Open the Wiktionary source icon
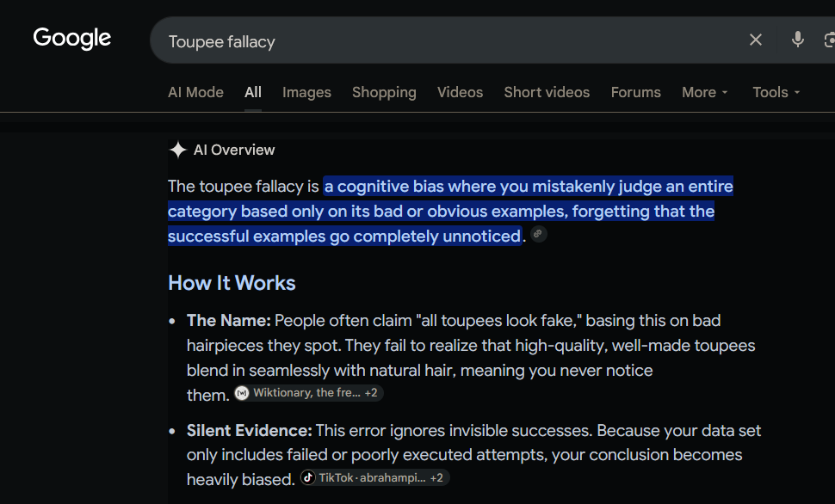 (x=242, y=393)
